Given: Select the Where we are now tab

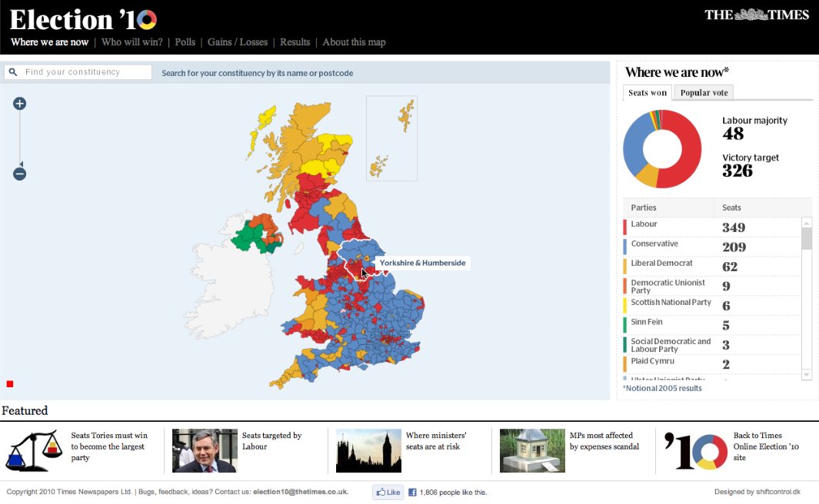Looking at the screenshot, I should tap(50, 42).
